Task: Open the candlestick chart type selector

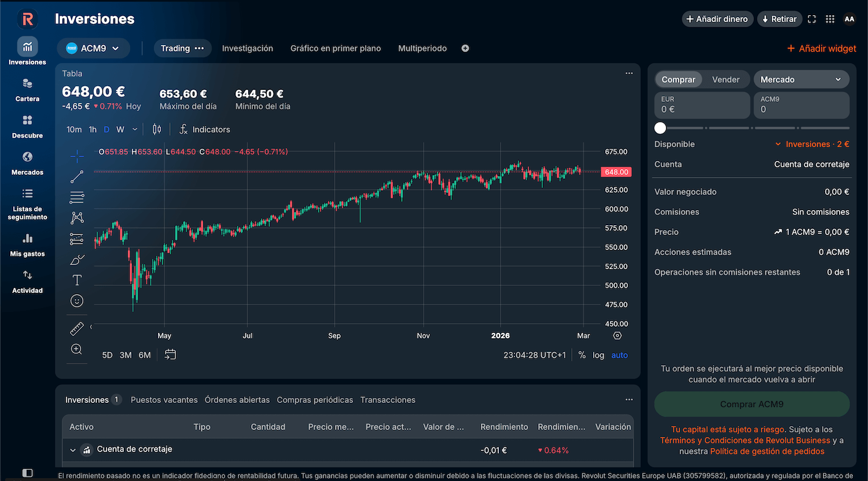Action: coord(157,129)
